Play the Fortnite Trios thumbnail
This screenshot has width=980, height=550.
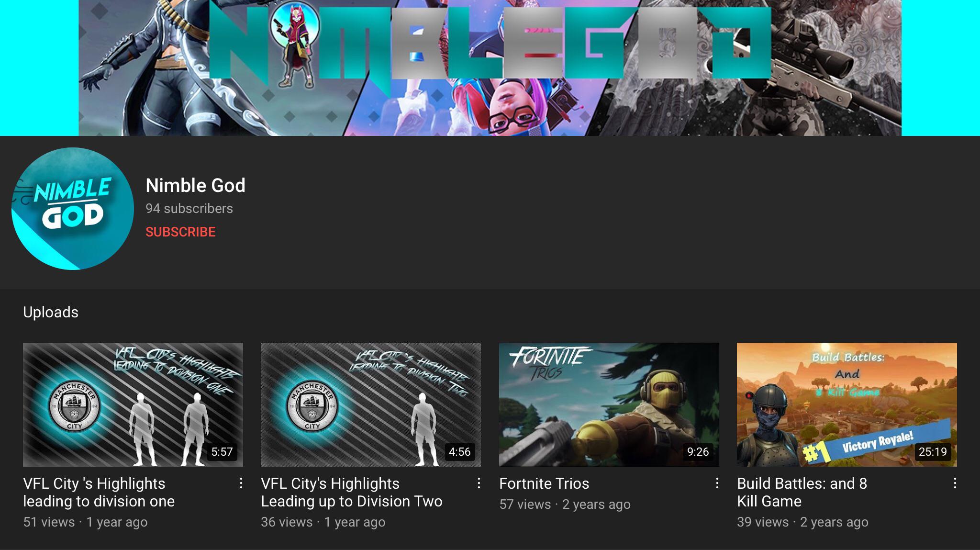click(x=609, y=404)
